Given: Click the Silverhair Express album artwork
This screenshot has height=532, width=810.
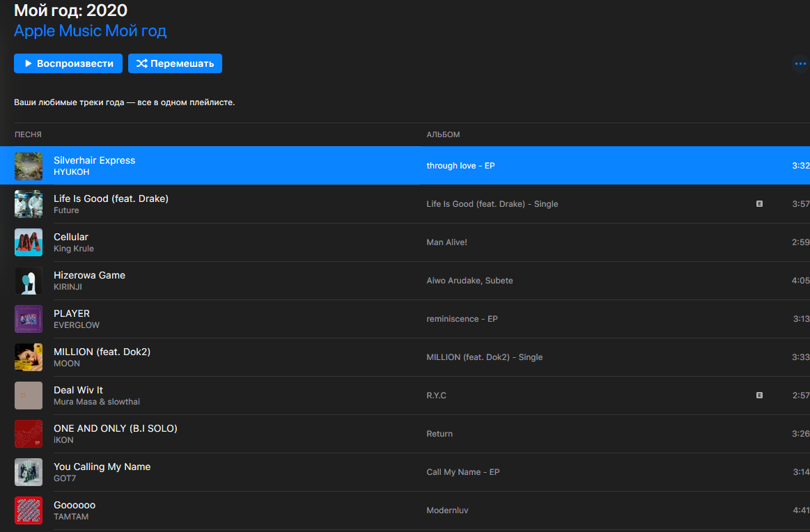Looking at the screenshot, I should pos(29,166).
